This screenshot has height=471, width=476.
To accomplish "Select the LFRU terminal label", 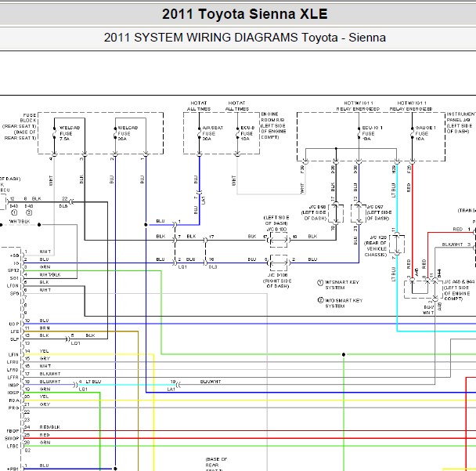I will (13, 362).
